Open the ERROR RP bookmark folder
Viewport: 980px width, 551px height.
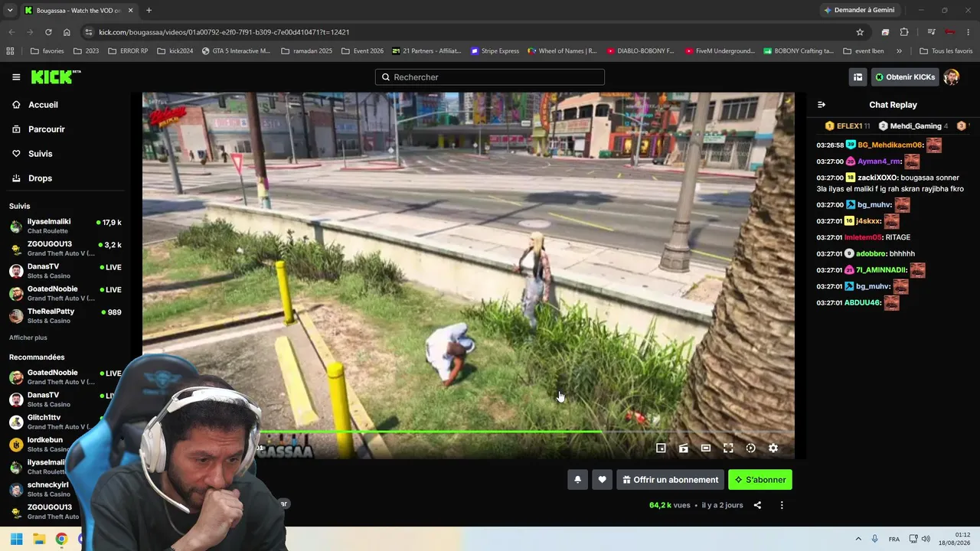click(128, 51)
